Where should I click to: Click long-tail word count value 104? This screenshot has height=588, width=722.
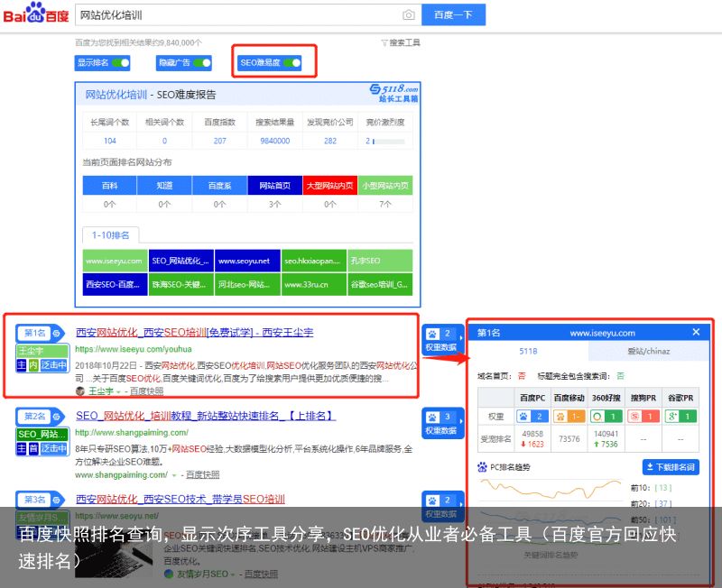click(109, 141)
